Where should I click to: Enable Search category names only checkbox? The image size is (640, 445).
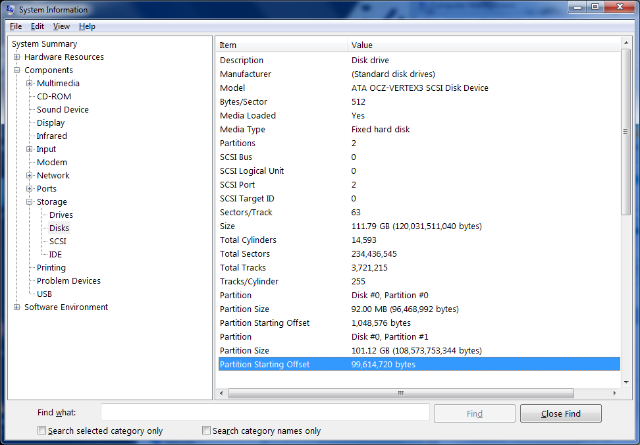[x=207, y=431]
